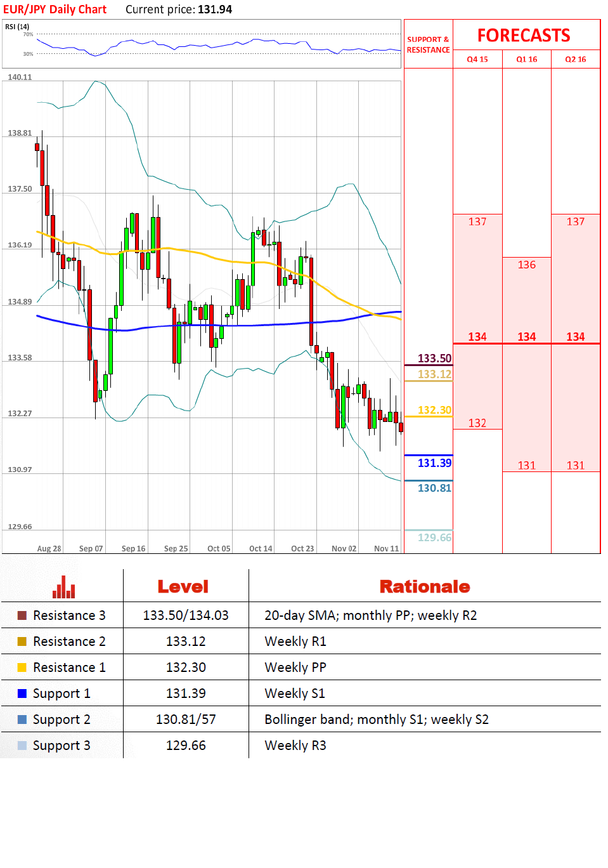Click the 136.19 price axis label
The height and width of the screenshot is (868, 608).
click(20, 244)
